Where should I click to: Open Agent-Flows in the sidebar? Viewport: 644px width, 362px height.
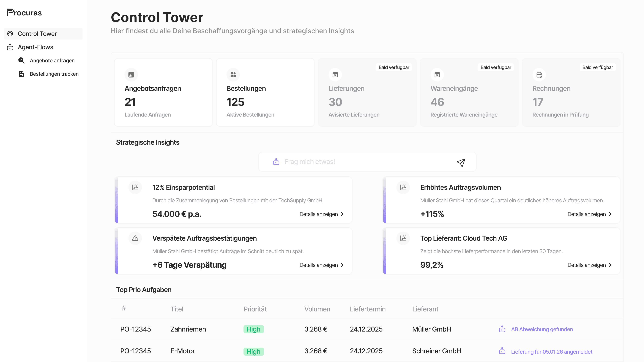pyautogui.click(x=36, y=47)
